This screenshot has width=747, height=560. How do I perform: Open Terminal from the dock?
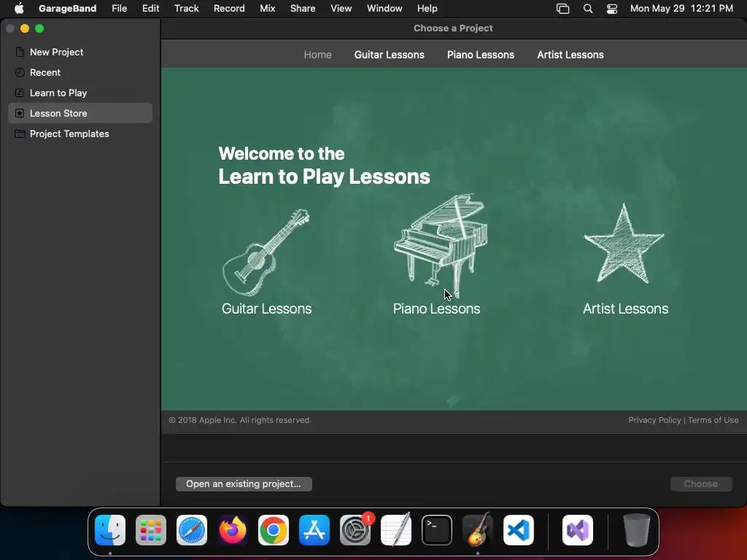[x=437, y=530]
